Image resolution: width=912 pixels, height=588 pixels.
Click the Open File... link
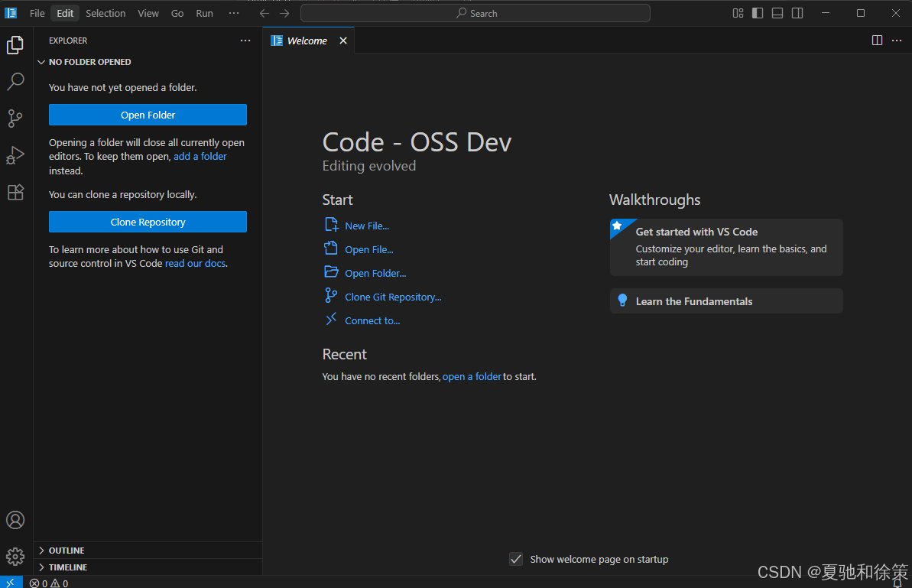pyautogui.click(x=368, y=249)
